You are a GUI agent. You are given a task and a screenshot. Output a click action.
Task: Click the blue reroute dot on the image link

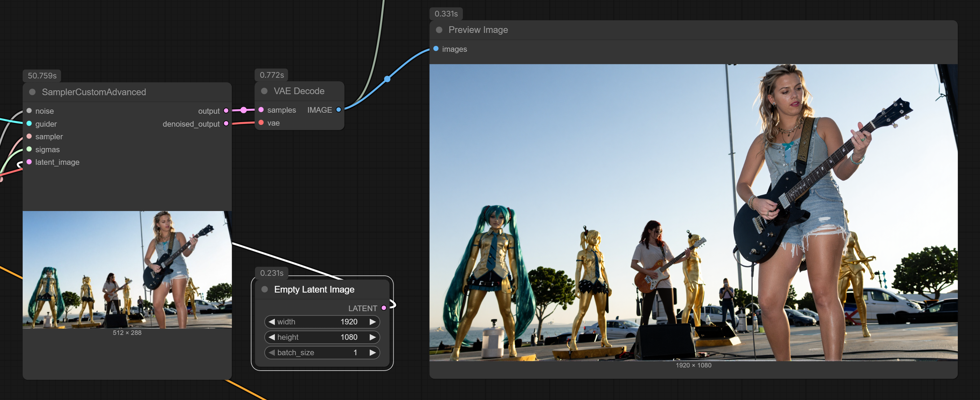(387, 79)
